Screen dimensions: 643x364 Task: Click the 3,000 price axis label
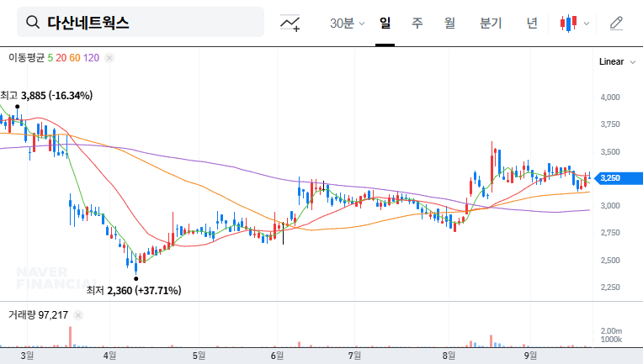click(x=610, y=206)
